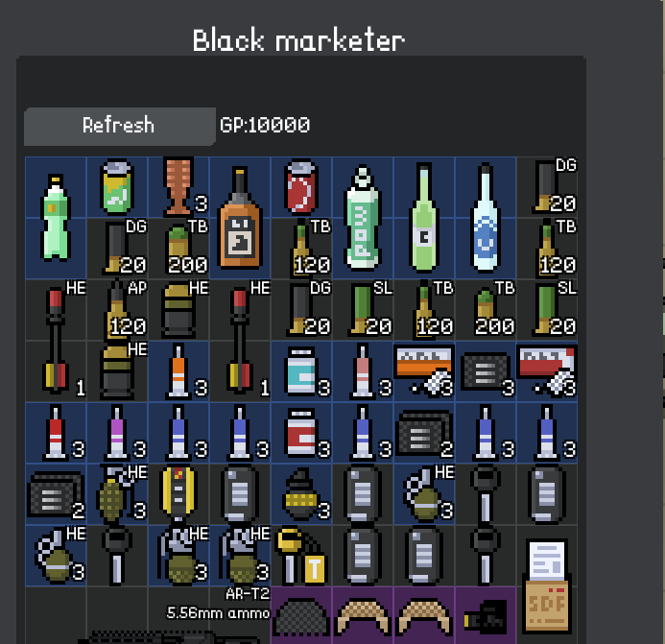Pick the black helmet in purple slot
This screenshot has height=644, width=665.
301,616
